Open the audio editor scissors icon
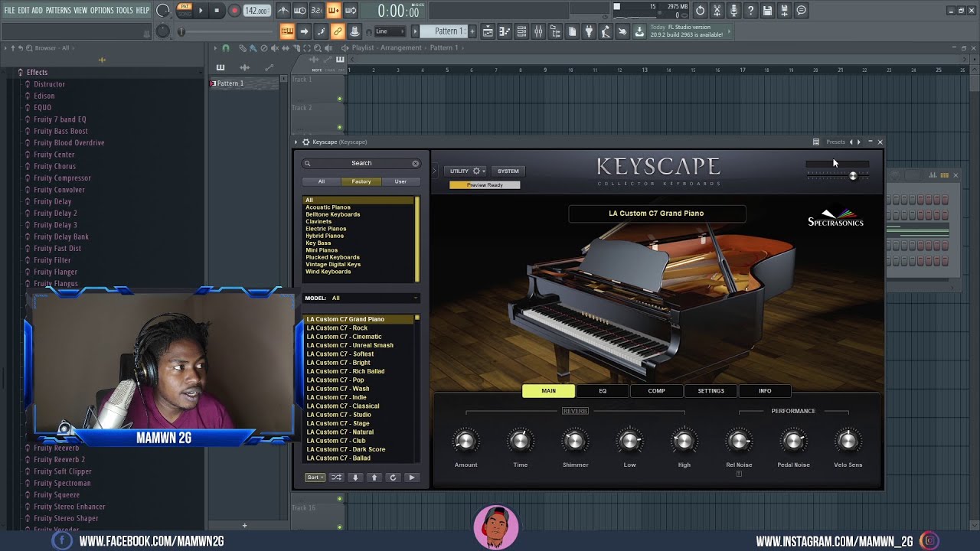This screenshot has height=551, width=980. (717, 11)
